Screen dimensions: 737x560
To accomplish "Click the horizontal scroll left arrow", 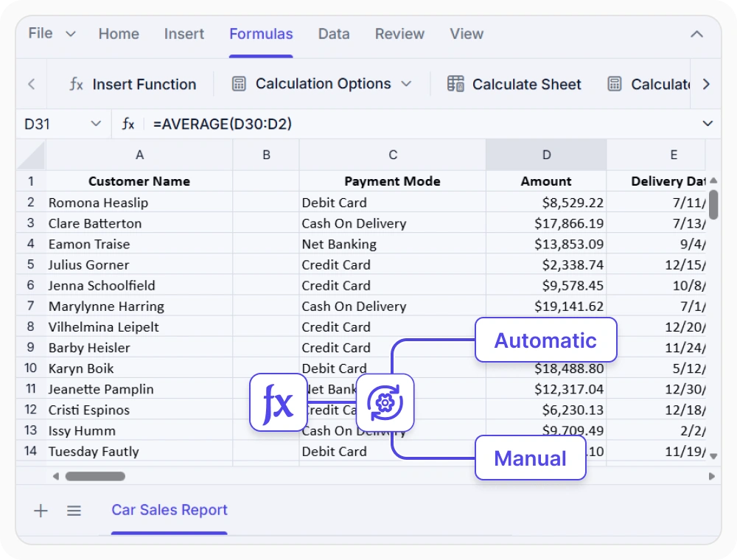I will click(55, 477).
